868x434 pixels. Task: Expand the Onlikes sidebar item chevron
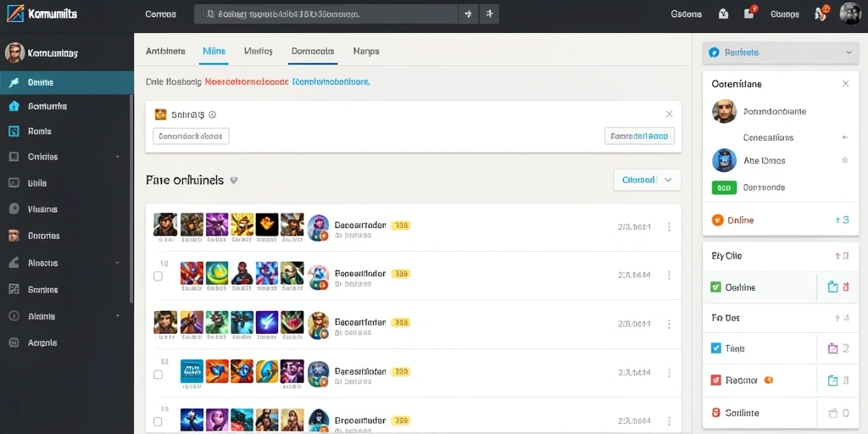point(117,157)
